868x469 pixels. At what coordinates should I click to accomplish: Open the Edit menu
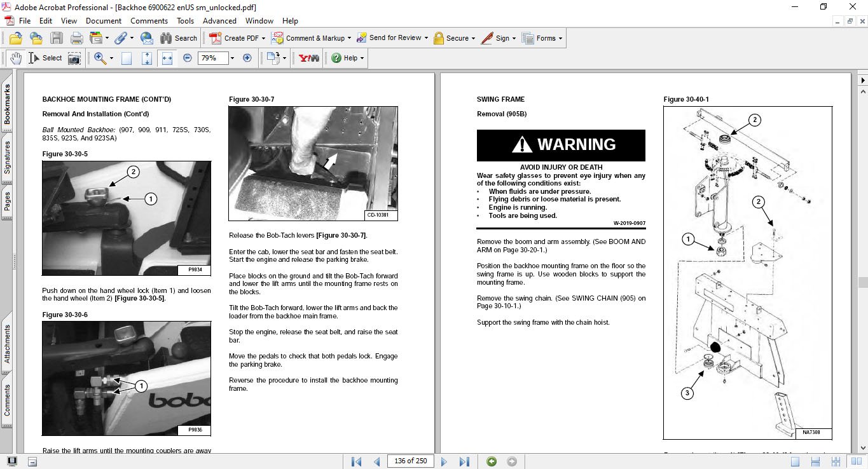(46, 21)
